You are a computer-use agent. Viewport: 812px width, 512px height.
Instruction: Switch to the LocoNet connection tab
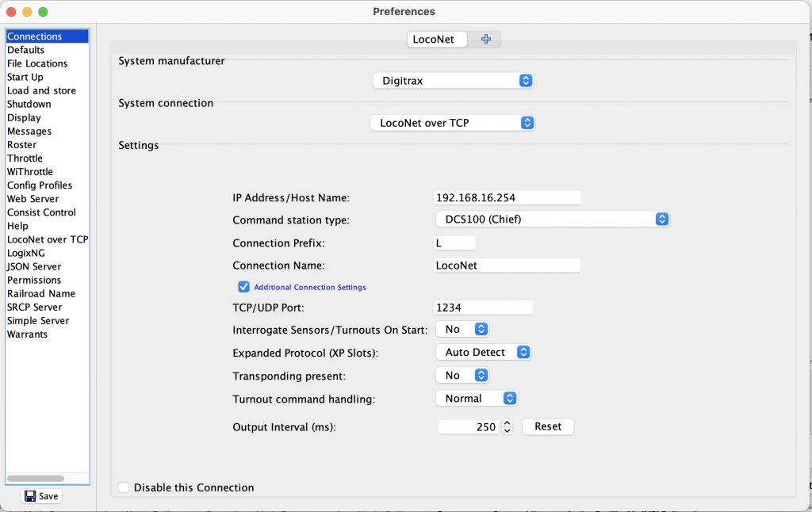[434, 39]
